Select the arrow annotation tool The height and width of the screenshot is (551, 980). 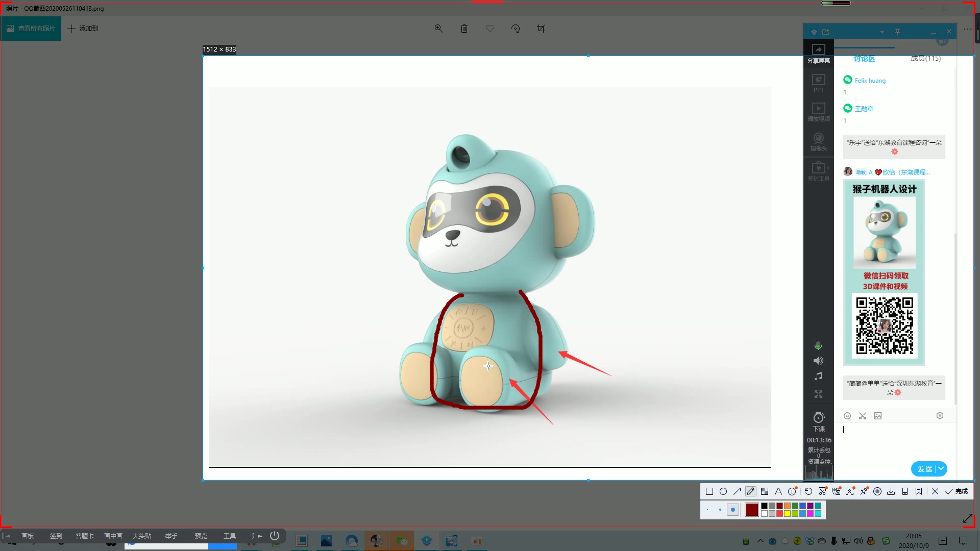click(x=737, y=491)
